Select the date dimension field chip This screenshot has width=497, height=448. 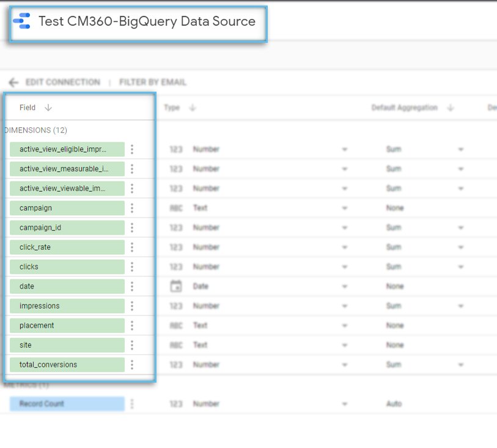[x=67, y=287]
